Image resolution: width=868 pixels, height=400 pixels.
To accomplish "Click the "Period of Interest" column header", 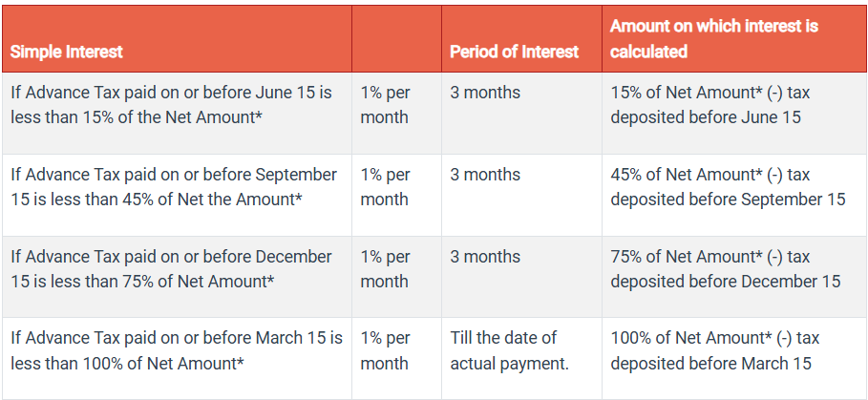I will [x=515, y=52].
